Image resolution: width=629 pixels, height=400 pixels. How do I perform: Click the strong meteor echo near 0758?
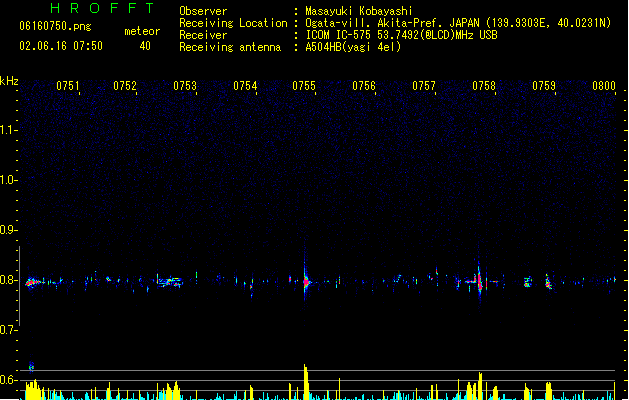(x=479, y=281)
